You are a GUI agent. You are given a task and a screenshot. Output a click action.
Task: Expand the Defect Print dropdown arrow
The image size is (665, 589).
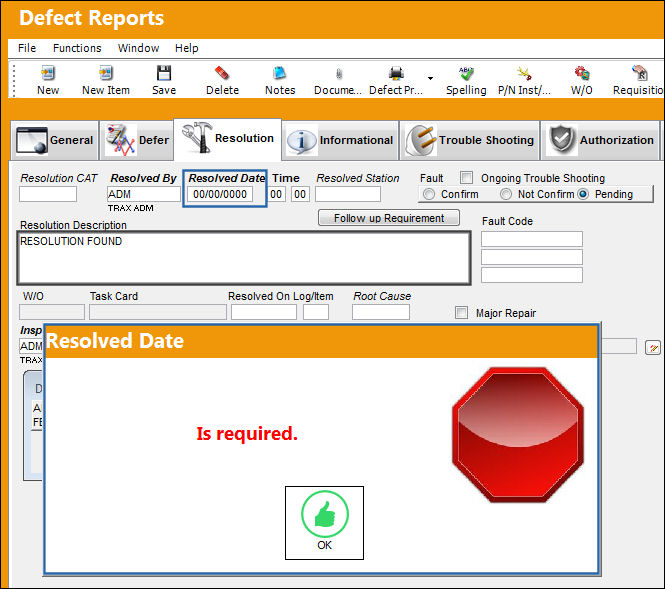click(x=430, y=78)
